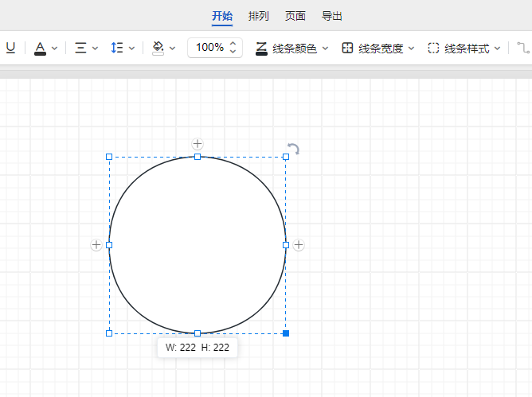Click the plus connector left of circle

pyautogui.click(x=96, y=245)
